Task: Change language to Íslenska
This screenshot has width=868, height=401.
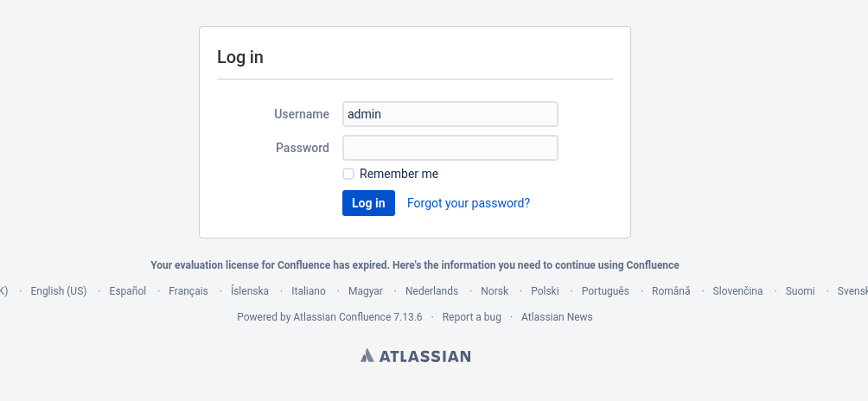Action: pos(250,291)
